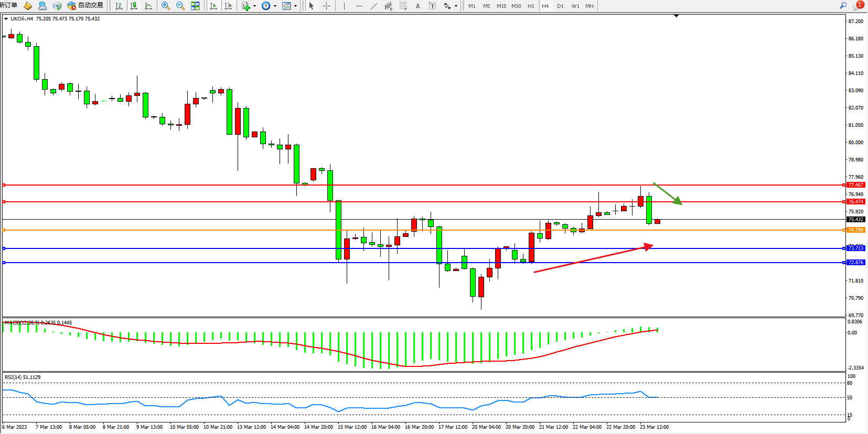
Task: Select the draw trendline tool
Action: (x=373, y=6)
